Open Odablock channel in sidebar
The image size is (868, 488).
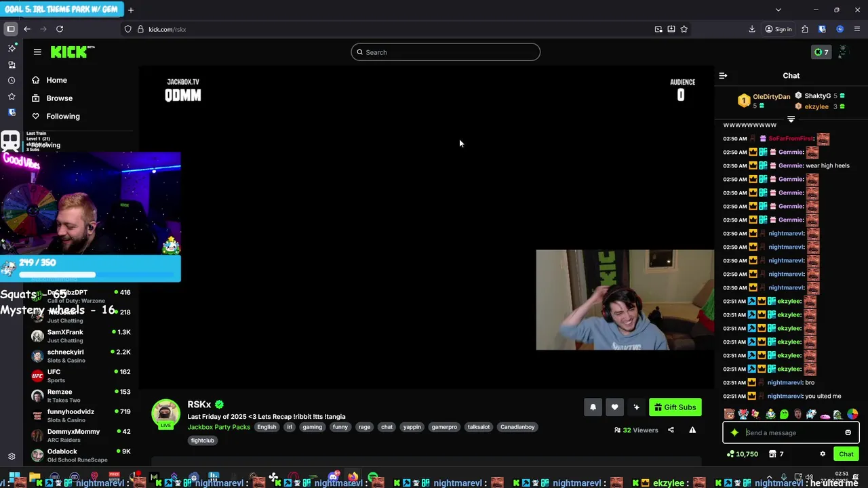(81, 455)
